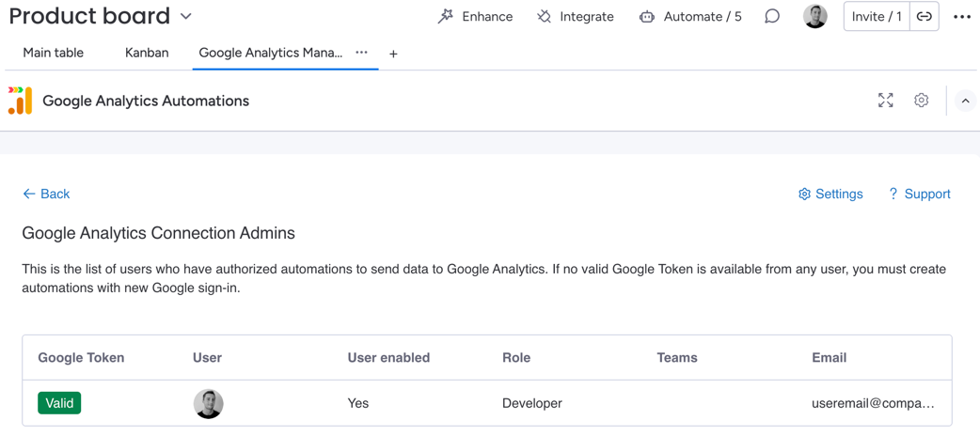
Task: Click the user avatar in top bar
Action: [x=815, y=16]
